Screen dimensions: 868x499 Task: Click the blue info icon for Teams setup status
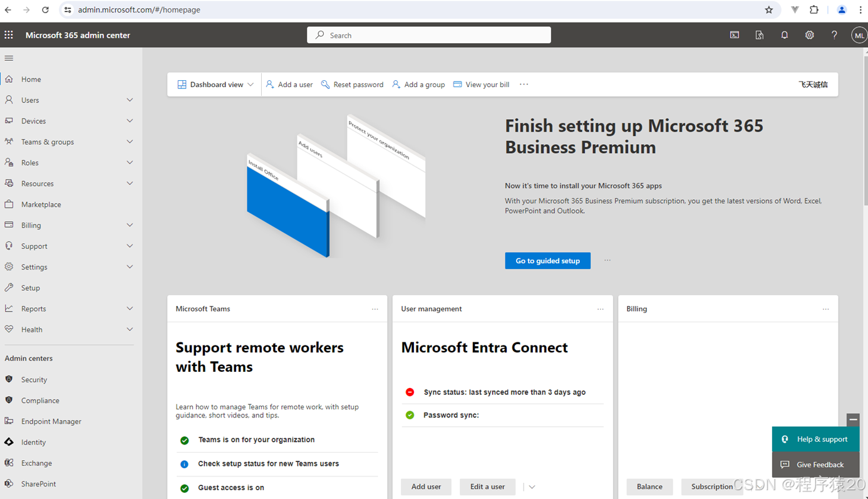184,464
